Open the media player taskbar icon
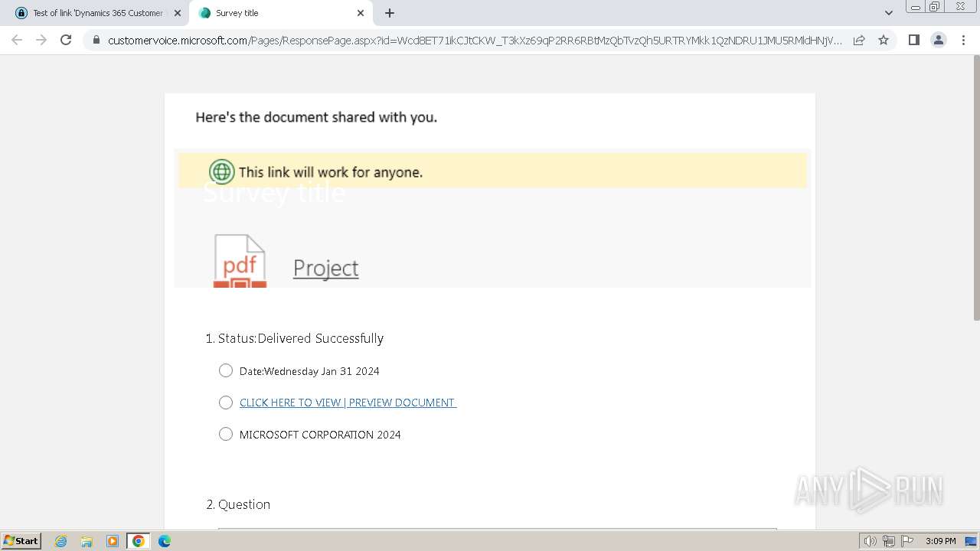Image resolution: width=980 pixels, height=551 pixels. [113, 541]
